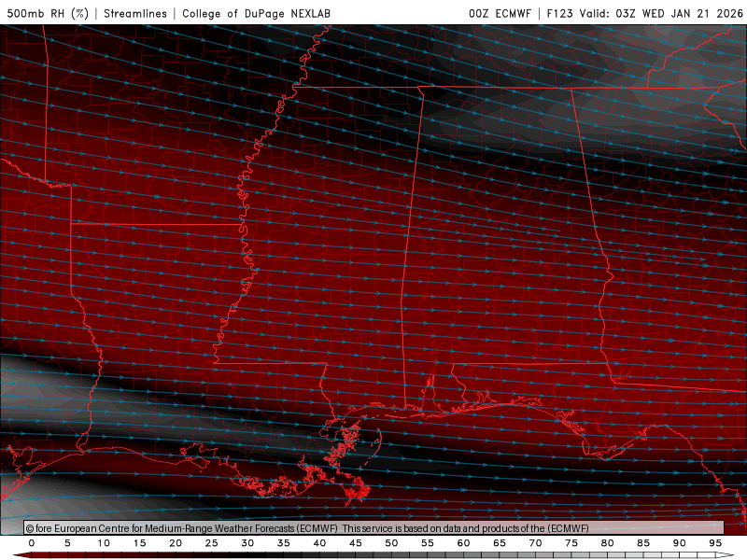Click the "70" humidity legend value
Image resolution: width=747 pixels, height=560 pixels.
(535, 543)
